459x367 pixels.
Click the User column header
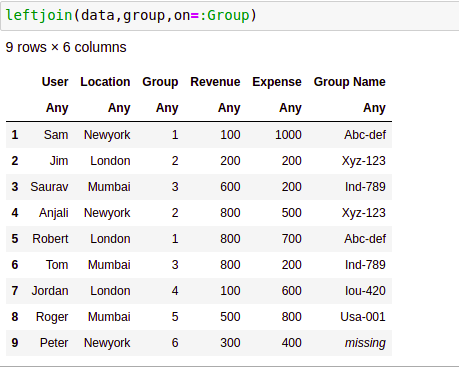pyautogui.click(x=55, y=82)
